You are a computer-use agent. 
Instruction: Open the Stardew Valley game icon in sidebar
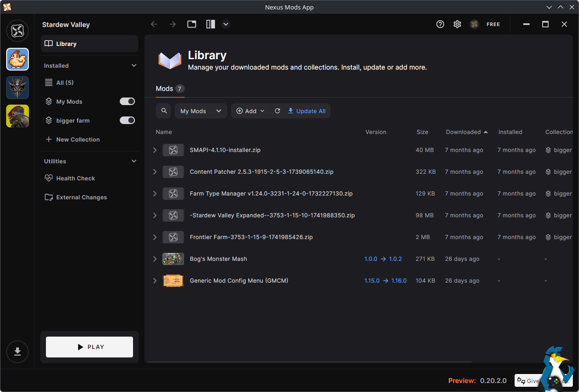(18, 59)
